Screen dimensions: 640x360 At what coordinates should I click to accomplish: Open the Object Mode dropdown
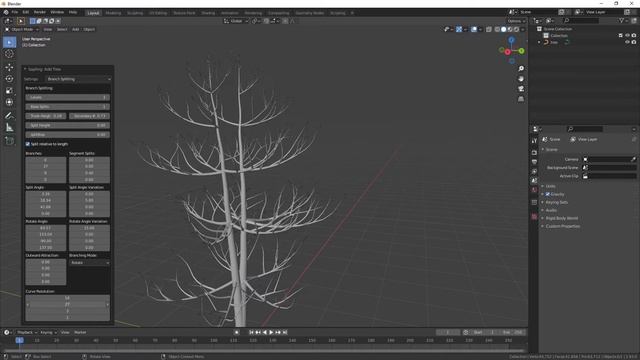22,29
